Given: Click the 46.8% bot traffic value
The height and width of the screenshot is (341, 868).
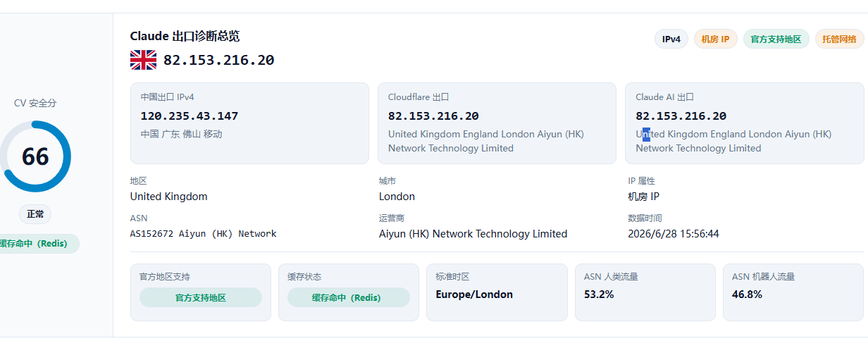Looking at the screenshot, I should tap(747, 294).
